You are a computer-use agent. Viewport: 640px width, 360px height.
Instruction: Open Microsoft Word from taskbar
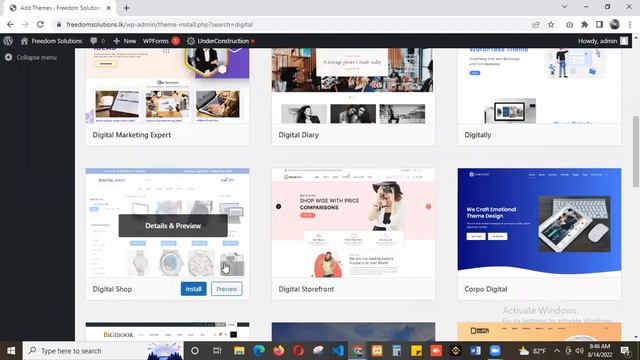click(476, 351)
